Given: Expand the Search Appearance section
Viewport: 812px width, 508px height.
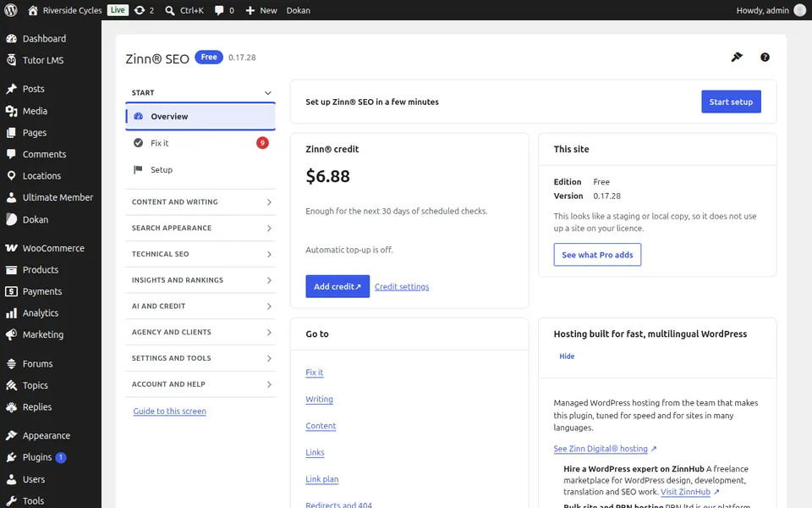Looking at the screenshot, I should pyautogui.click(x=200, y=228).
